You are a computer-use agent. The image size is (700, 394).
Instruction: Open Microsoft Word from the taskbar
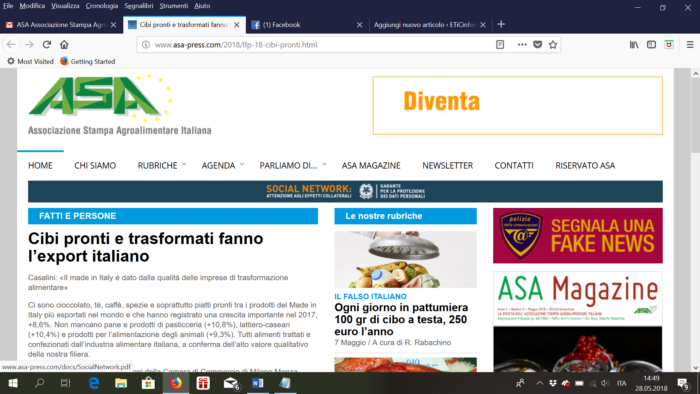[258, 383]
